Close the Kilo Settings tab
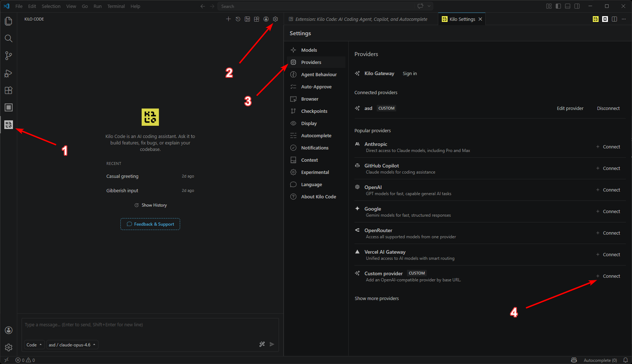 pos(480,19)
